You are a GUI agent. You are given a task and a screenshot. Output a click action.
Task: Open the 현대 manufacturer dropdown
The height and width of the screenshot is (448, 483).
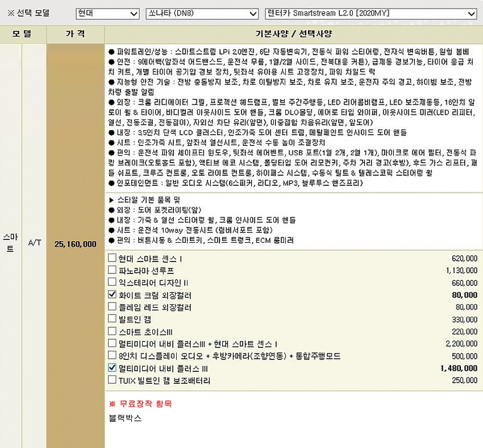(107, 14)
